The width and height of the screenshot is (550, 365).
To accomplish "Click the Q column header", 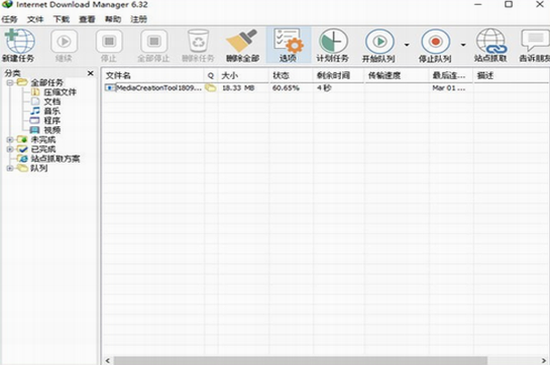I will pos(211,75).
